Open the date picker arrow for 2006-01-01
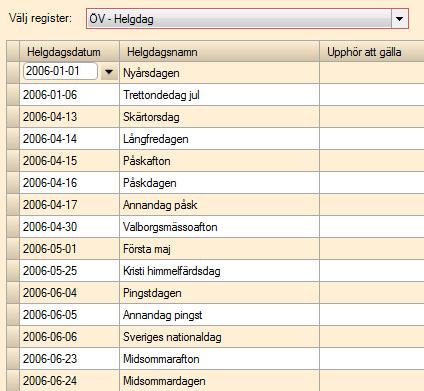 coord(109,72)
